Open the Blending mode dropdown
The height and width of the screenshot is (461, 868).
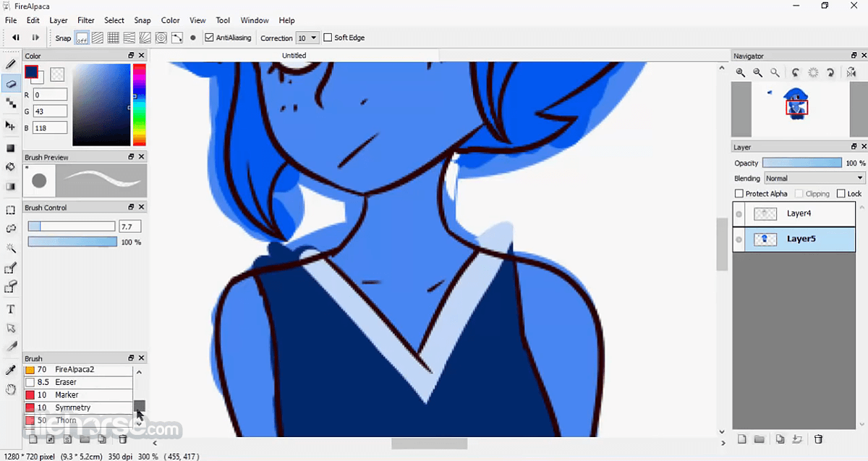tap(814, 178)
